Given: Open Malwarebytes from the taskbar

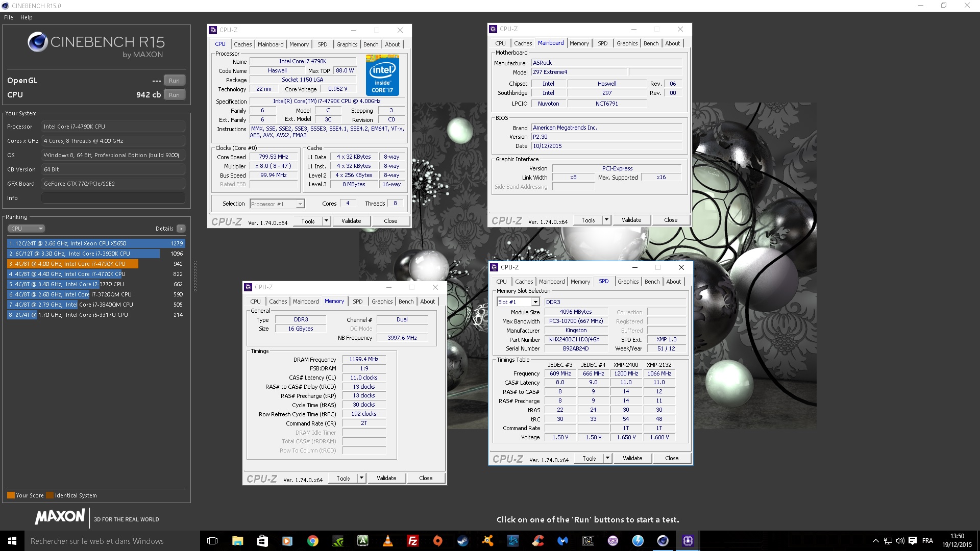Looking at the screenshot, I should pyautogui.click(x=562, y=541).
